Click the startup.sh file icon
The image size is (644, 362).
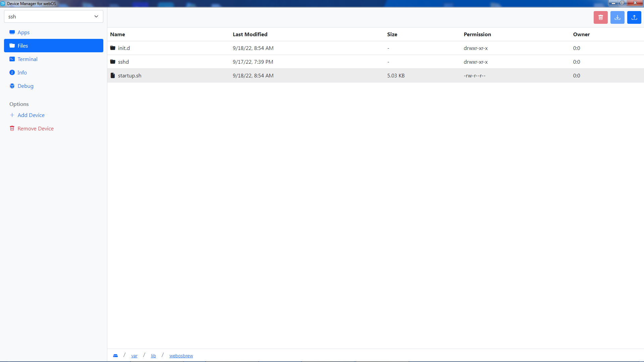click(x=113, y=75)
